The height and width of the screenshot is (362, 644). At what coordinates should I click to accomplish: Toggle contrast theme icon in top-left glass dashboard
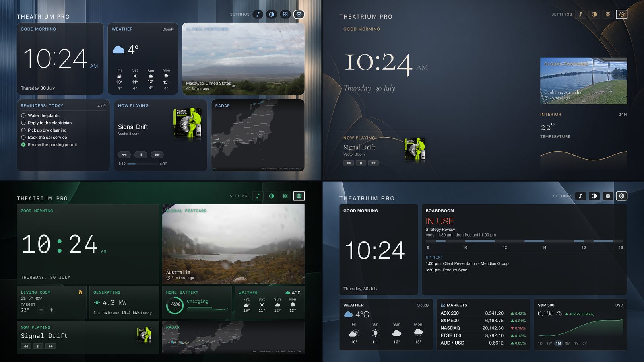[x=272, y=14]
